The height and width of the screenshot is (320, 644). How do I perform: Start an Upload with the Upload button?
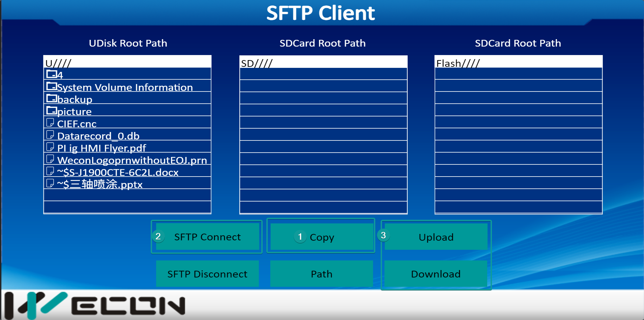coord(436,237)
